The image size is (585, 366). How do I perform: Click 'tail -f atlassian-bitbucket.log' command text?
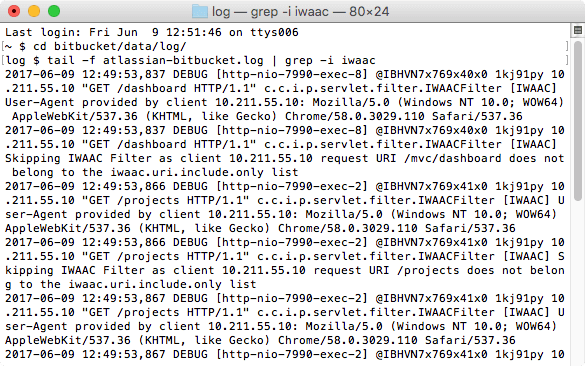tap(155, 60)
